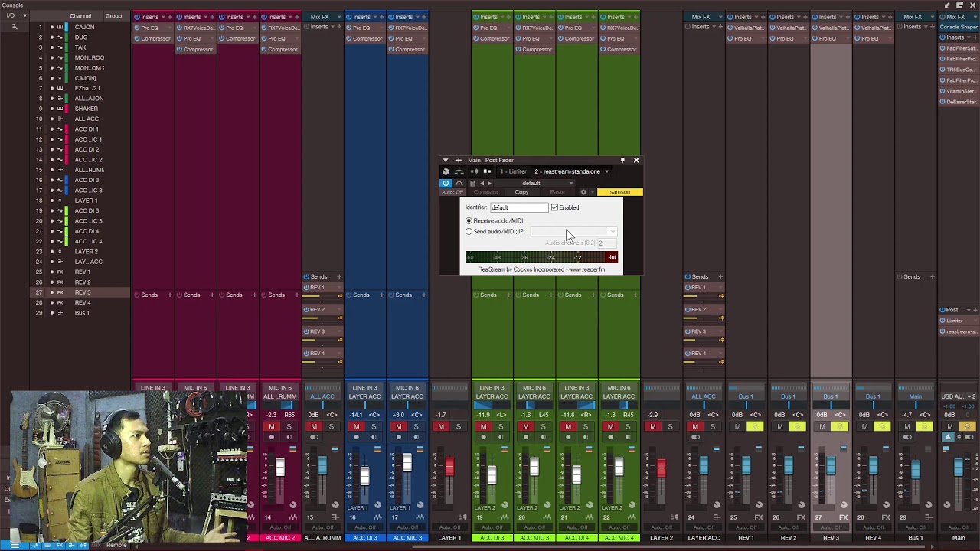Click the FX channel icon on REV 1
The image size is (980, 551).
pyautogui.click(x=759, y=518)
